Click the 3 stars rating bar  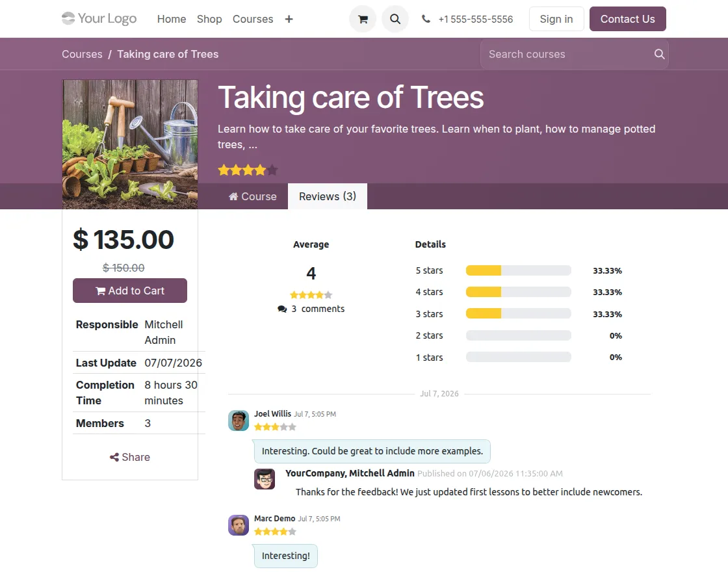click(519, 314)
